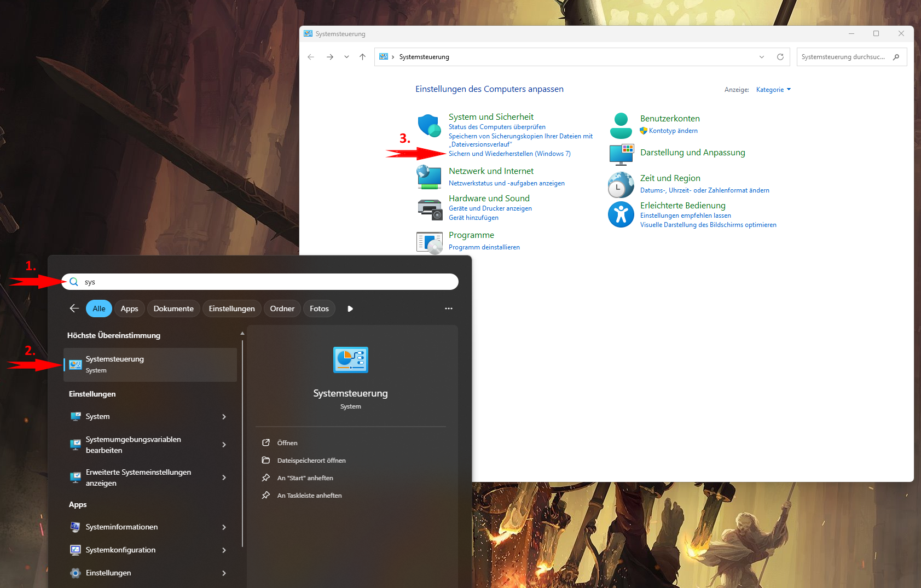The image size is (921, 588).
Task: Switch to the Ordner filter tab
Action: 282,308
